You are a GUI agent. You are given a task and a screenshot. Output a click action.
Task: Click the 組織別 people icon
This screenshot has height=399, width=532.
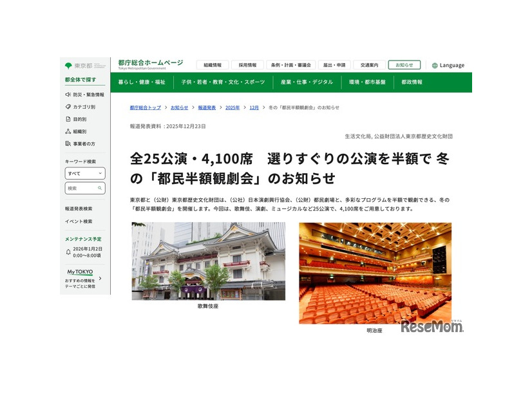[68, 131]
